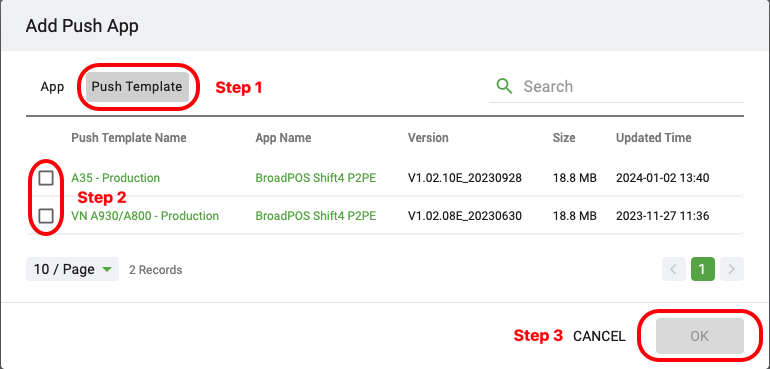
Task: Click the Updated Time column header
Action: 654,138
